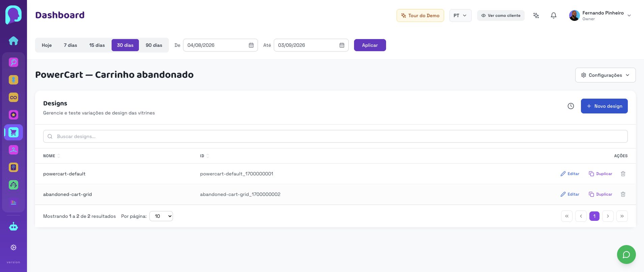The height and width of the screenshot is (272, 644).
Task: Edit the abandoned-cart-grid design
Action: 570,194
